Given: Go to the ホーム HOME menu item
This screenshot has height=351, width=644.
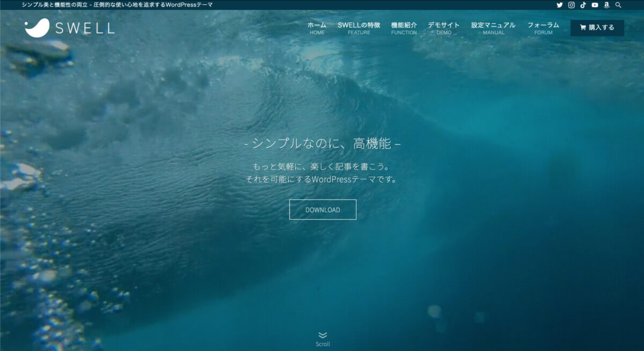Looking at the screenshot, I should pyautogui.click(x=317, y=28).
